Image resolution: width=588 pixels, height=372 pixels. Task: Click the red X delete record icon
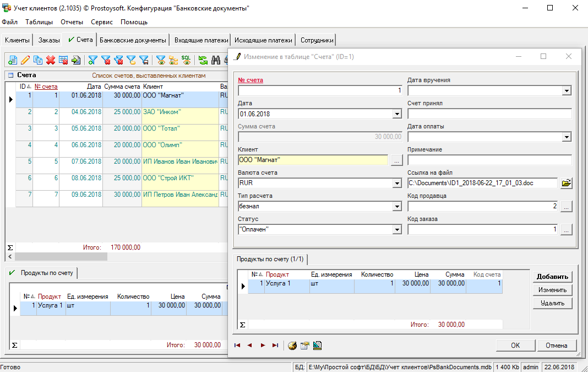click(51, 60)
